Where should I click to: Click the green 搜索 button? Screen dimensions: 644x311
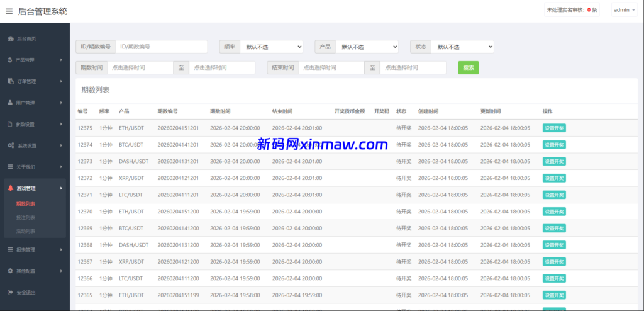click(x=468, y=68)
